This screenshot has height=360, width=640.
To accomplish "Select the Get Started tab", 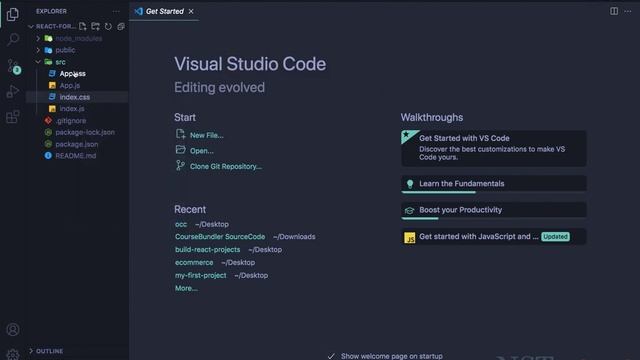I will click(164, 11).
